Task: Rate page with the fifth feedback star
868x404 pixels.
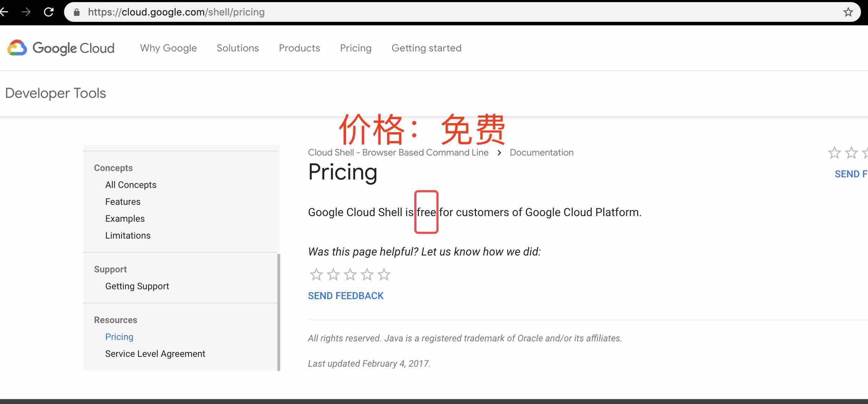Action: (384, 274)
